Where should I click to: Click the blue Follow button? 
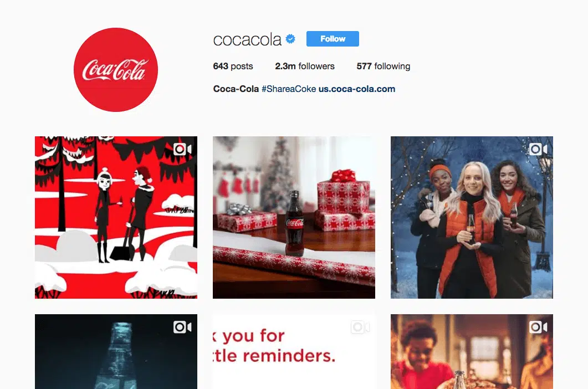333,39
